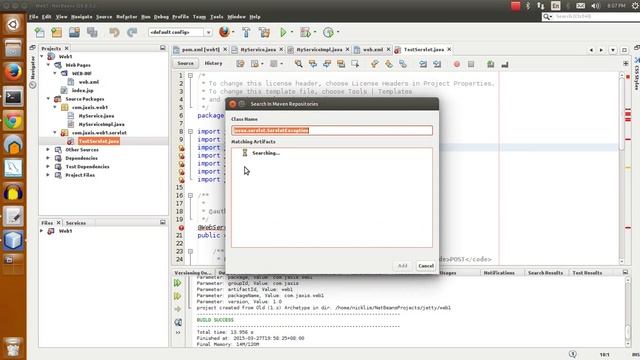The height and width of the screenshot is (360, 640).
Task: Click the Source view button
Action: 185,64
